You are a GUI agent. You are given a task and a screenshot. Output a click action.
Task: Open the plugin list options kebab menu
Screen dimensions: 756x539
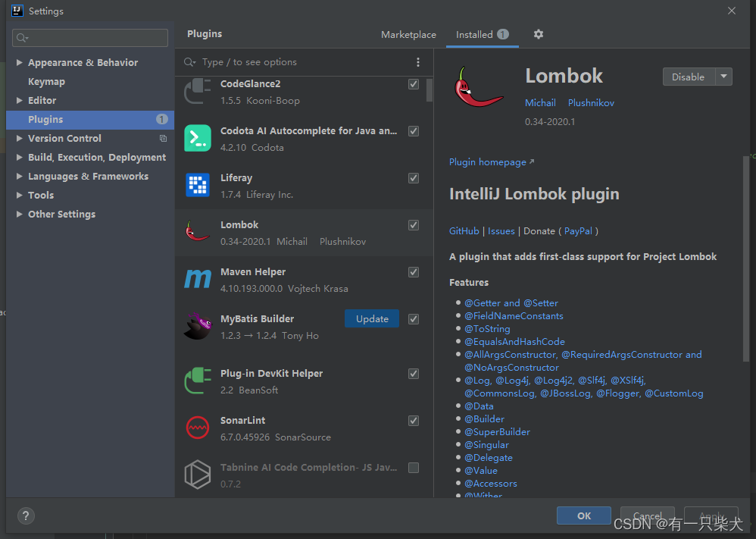pos(418,62)
